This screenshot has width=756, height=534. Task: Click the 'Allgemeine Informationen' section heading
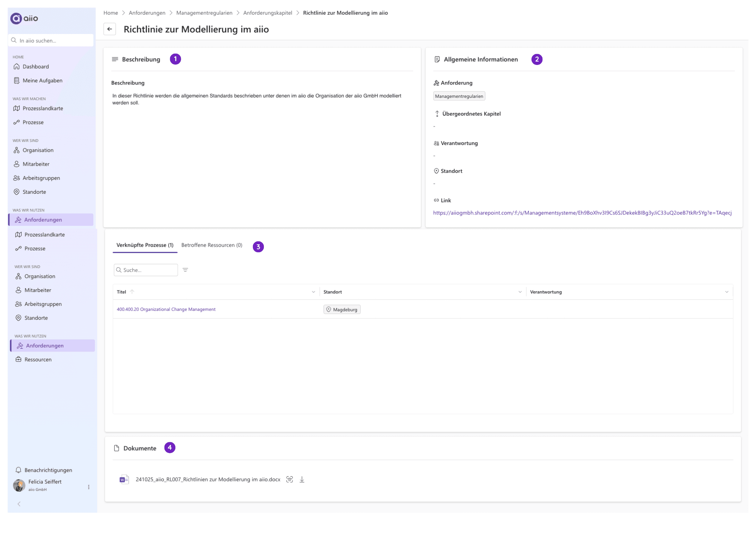coord(481,59)
